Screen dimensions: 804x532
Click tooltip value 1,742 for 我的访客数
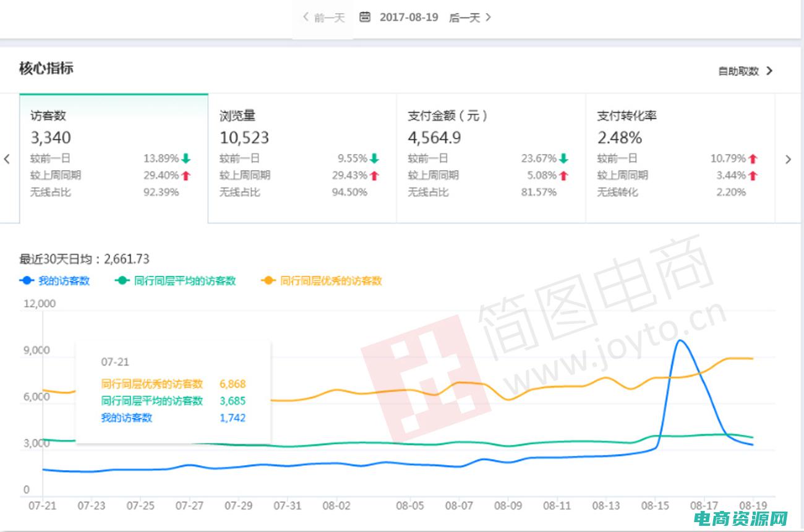233,418
